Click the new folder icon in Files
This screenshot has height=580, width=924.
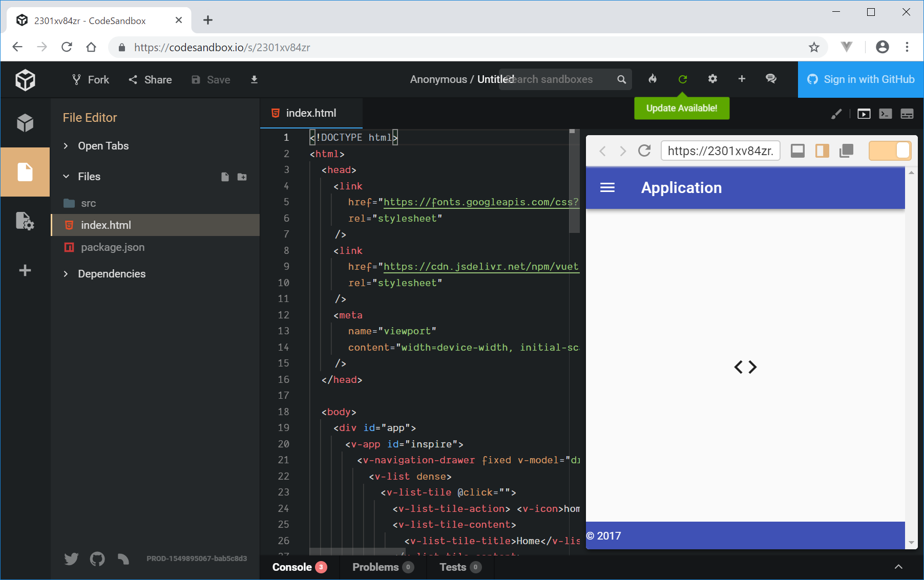242,177
